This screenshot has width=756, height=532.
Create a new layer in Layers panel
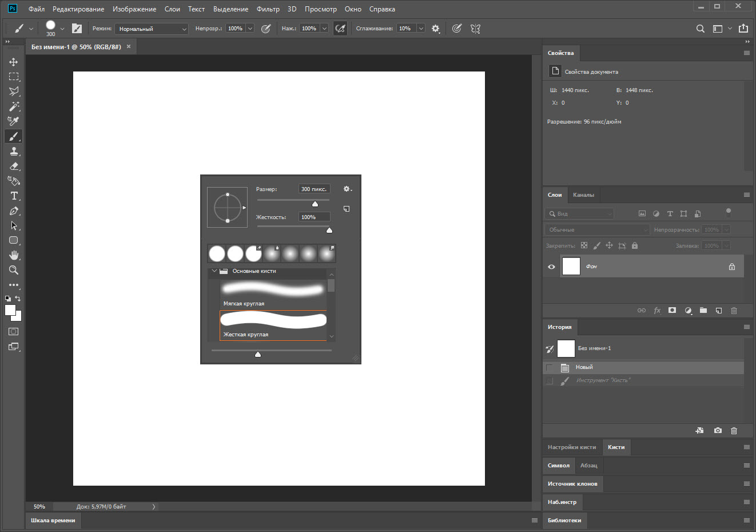coord(719,311)
